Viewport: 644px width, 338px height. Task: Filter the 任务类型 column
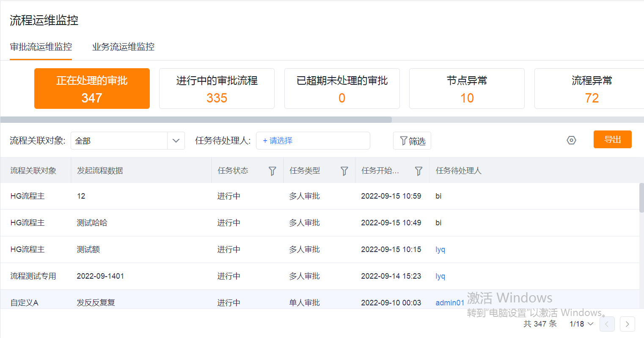click(x=344, y=171)
